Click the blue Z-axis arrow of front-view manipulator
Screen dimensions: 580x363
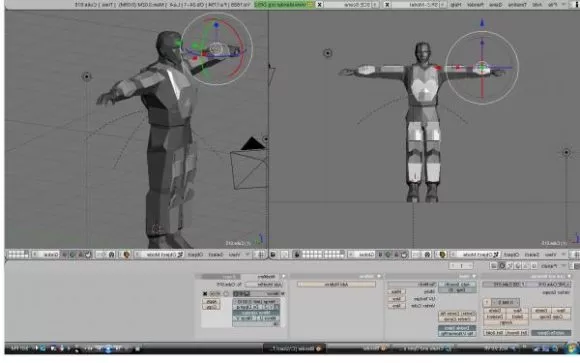click(482, 23)
